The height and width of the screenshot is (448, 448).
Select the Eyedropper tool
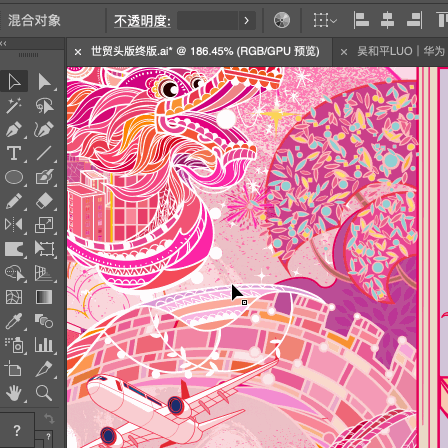coord(14,321)
